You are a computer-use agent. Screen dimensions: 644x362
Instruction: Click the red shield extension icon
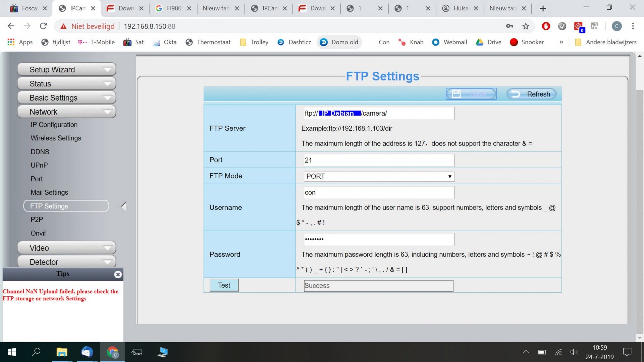(546, 26)
